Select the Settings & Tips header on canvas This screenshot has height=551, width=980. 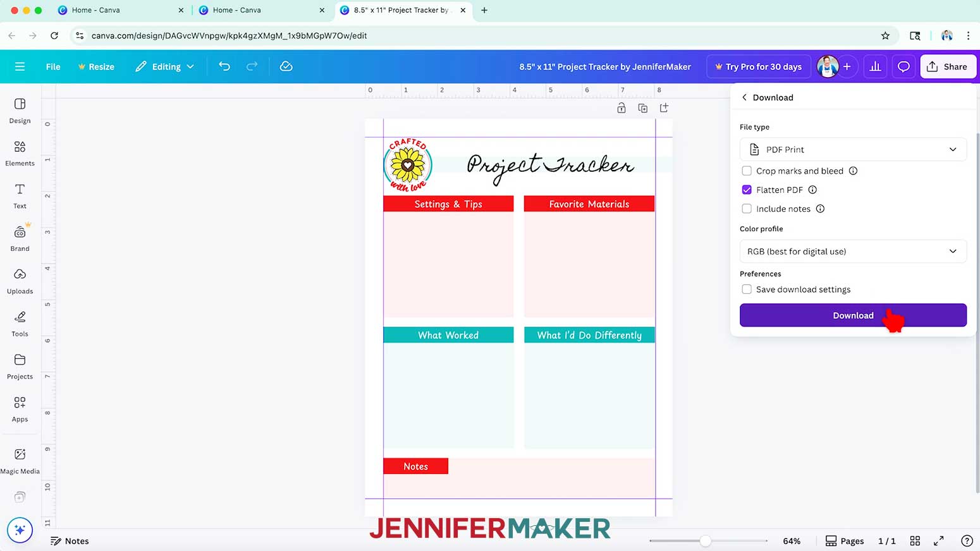(x=448, y=203)
